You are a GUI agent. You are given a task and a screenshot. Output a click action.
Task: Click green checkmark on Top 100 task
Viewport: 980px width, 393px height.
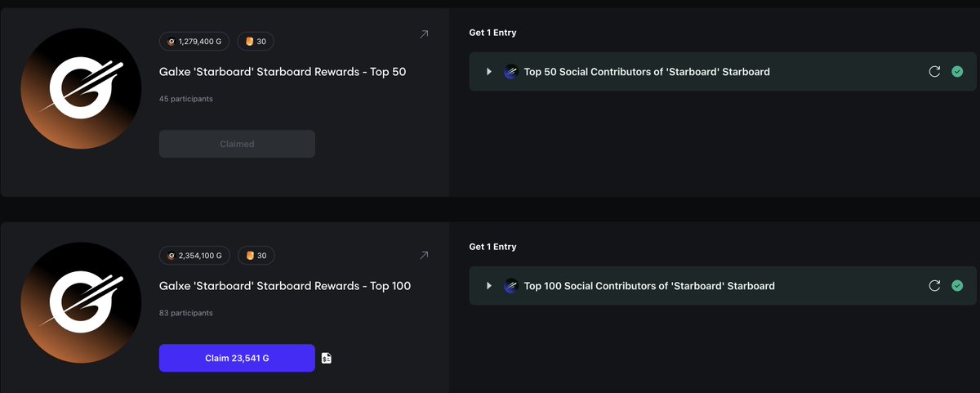957,286
